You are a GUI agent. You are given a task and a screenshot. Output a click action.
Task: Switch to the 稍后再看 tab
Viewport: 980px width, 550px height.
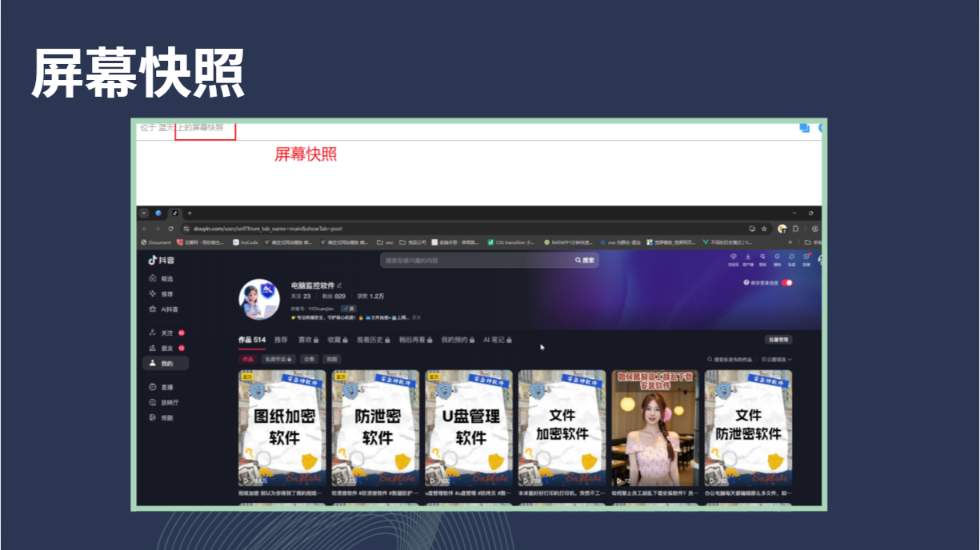(x=415, y=340)
